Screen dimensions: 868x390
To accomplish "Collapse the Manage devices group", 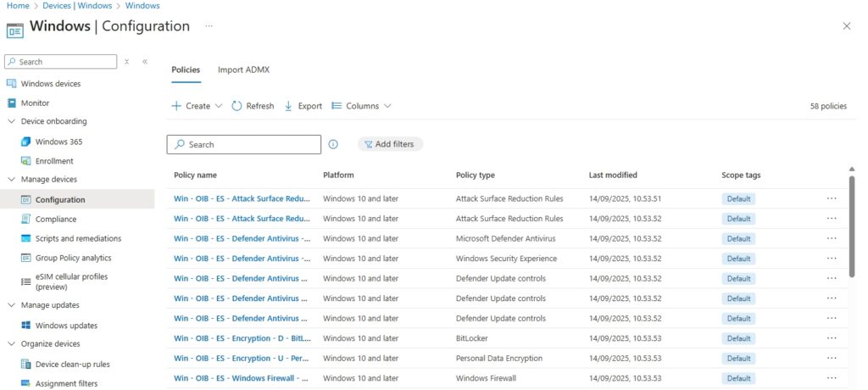I will pos(12,180).
